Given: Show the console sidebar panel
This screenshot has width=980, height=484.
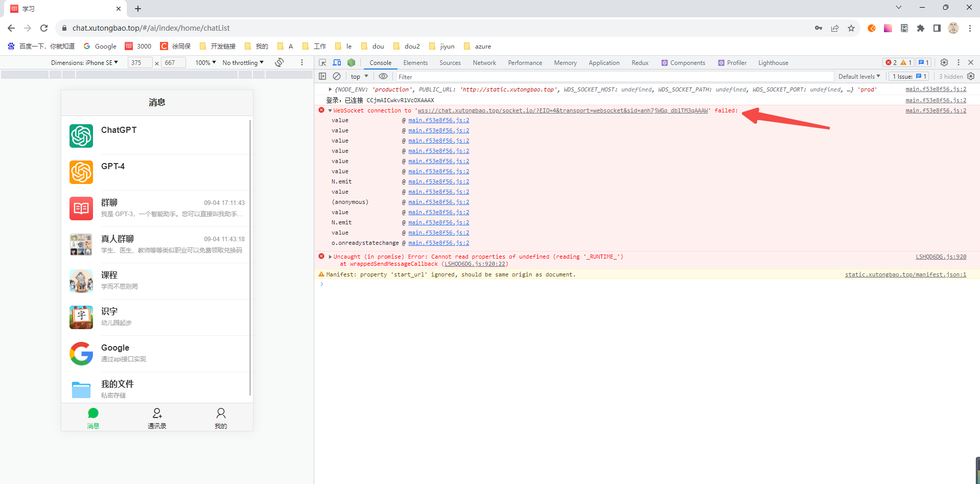Looking at the screenshot, I should pyautogui.click(x=322, y=76).
